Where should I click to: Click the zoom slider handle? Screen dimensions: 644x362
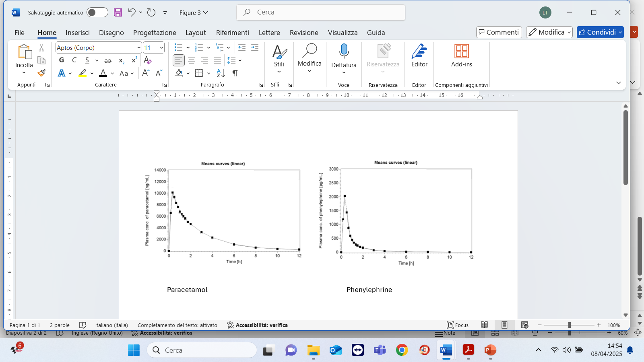tap(569, 325)
